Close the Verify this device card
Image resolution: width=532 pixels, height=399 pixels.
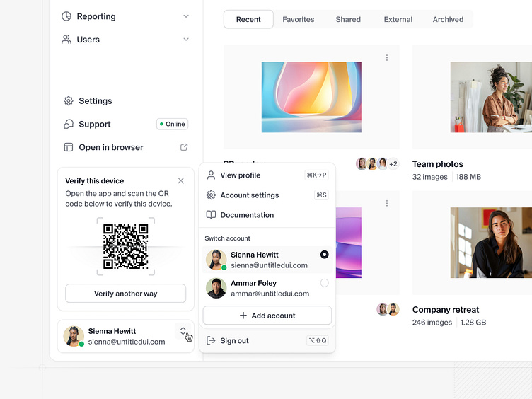(x=181, y=180)
